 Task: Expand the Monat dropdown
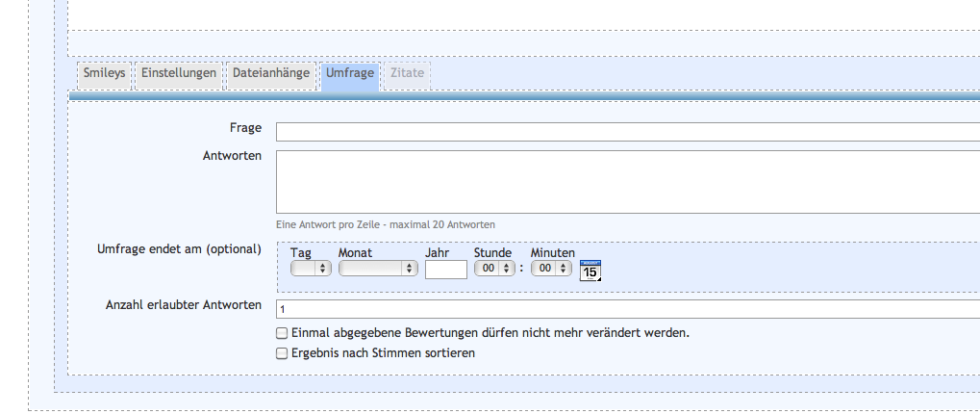click(378, 269)
